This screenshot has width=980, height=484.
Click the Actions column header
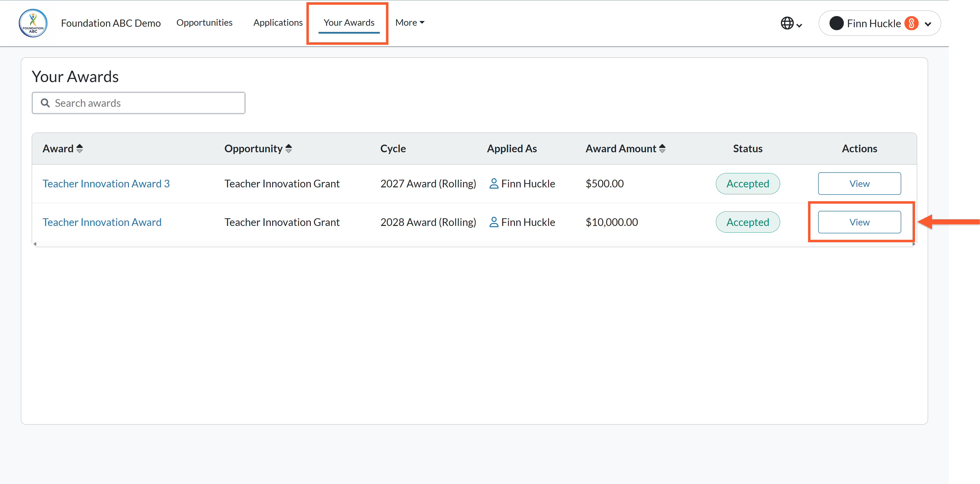pos(859,149)
